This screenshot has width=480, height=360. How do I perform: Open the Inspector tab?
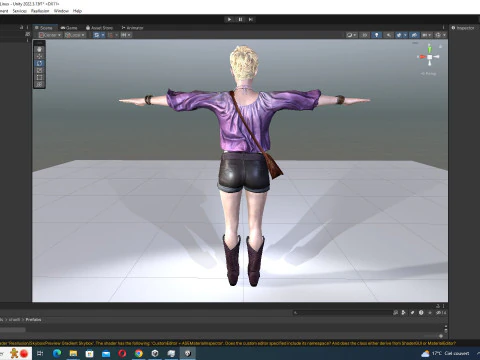tap(463, 28)
